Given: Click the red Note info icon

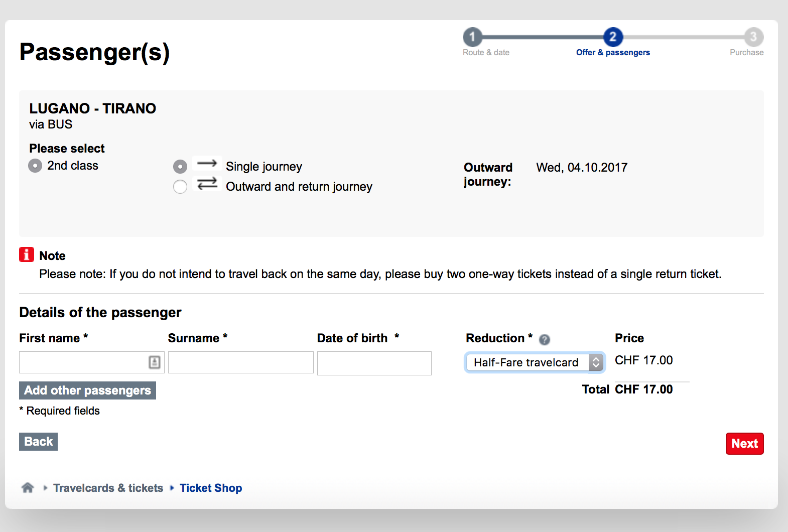Looking at the screenshot, I should tap(27, 255).
